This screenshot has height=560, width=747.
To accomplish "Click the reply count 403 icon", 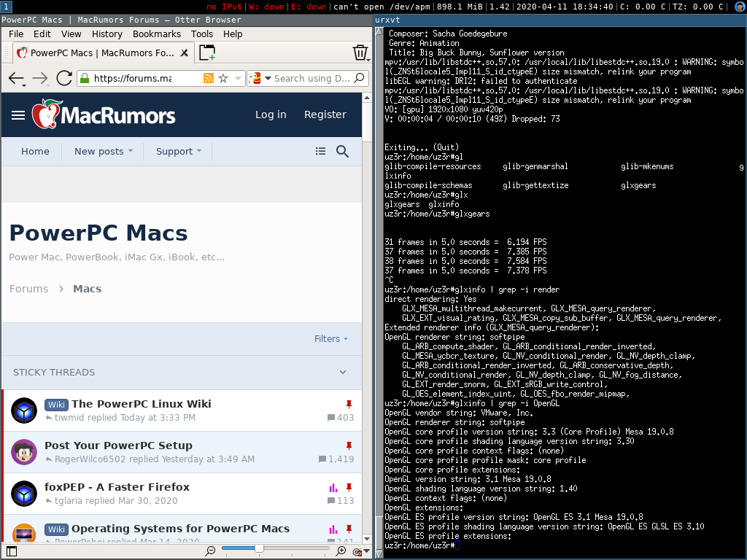I will 331,418.
